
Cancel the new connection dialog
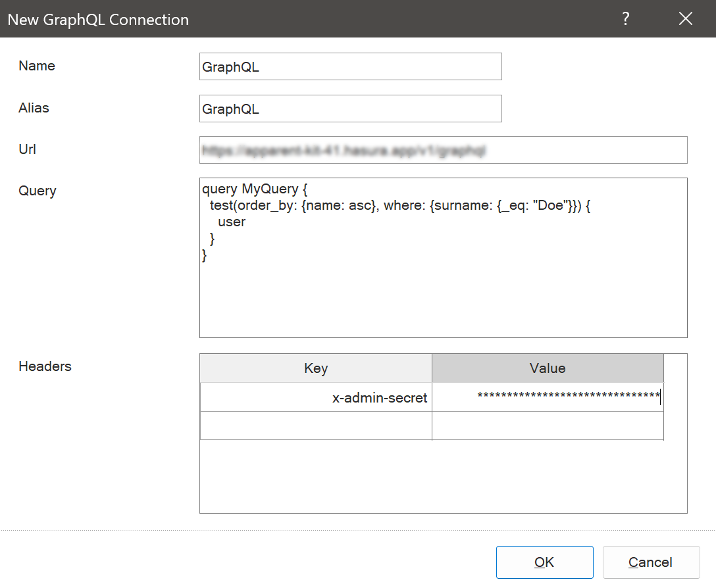(x=651, y=562)
